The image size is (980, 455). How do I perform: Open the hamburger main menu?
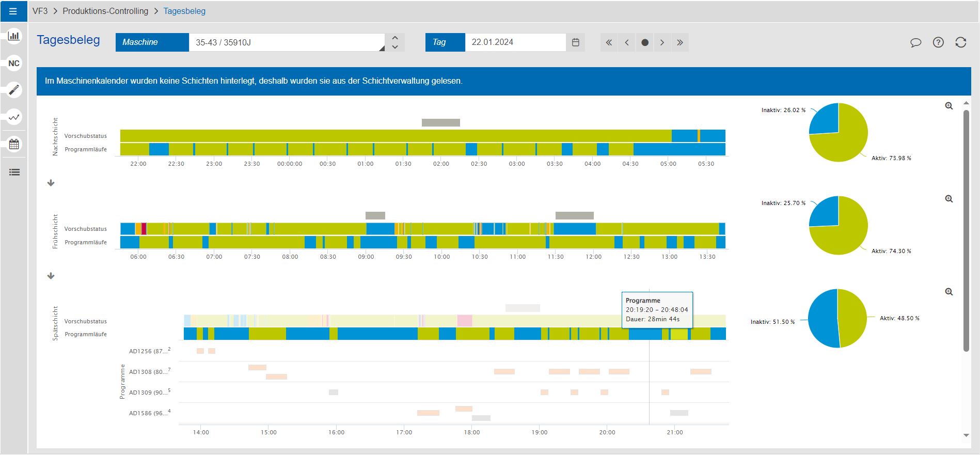[13, 11]
